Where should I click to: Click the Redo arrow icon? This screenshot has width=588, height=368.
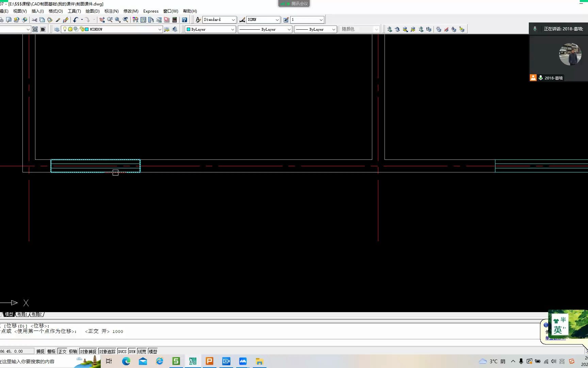point(87,20)
